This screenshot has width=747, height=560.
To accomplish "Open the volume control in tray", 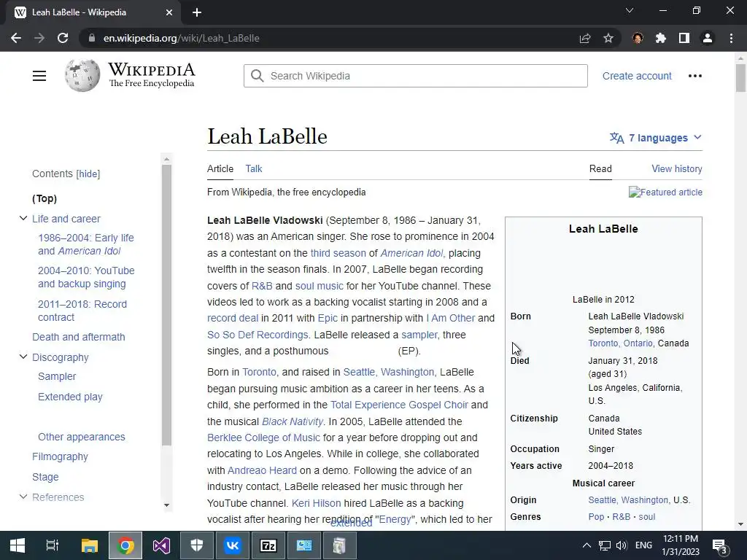I will tap(622, 545).
